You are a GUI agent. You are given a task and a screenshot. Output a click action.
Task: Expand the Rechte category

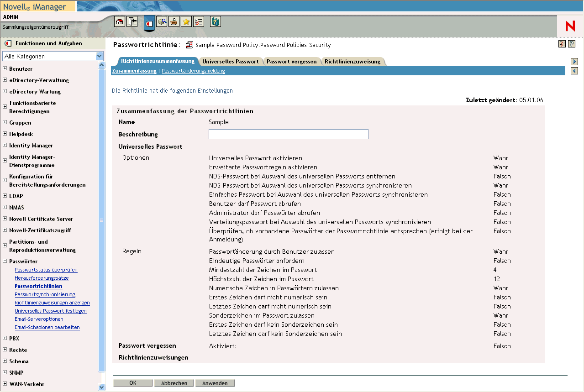coord(5,350)
